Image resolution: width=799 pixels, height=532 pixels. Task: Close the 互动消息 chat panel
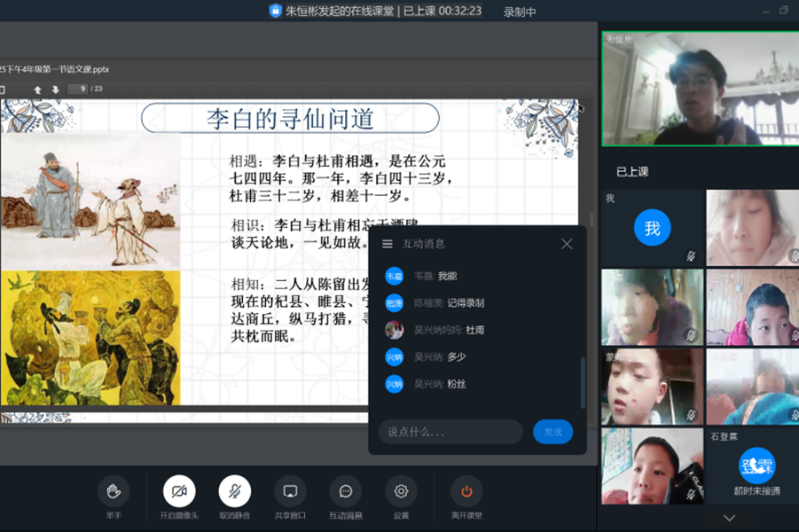(567, 244)
